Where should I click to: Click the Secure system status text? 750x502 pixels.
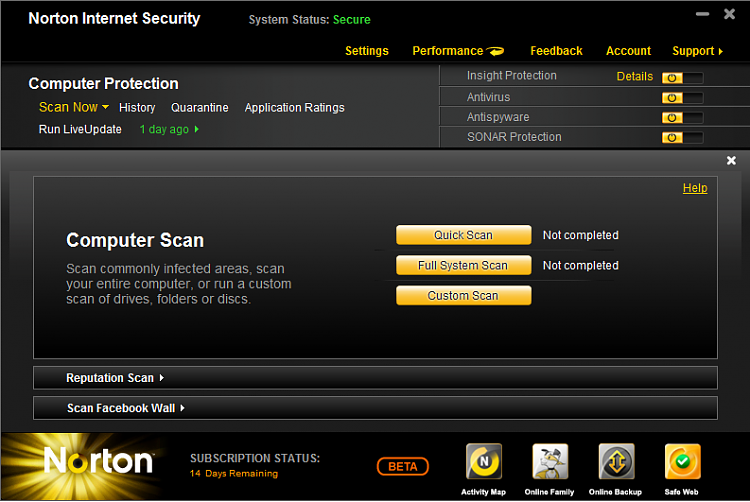pos(352,20)
